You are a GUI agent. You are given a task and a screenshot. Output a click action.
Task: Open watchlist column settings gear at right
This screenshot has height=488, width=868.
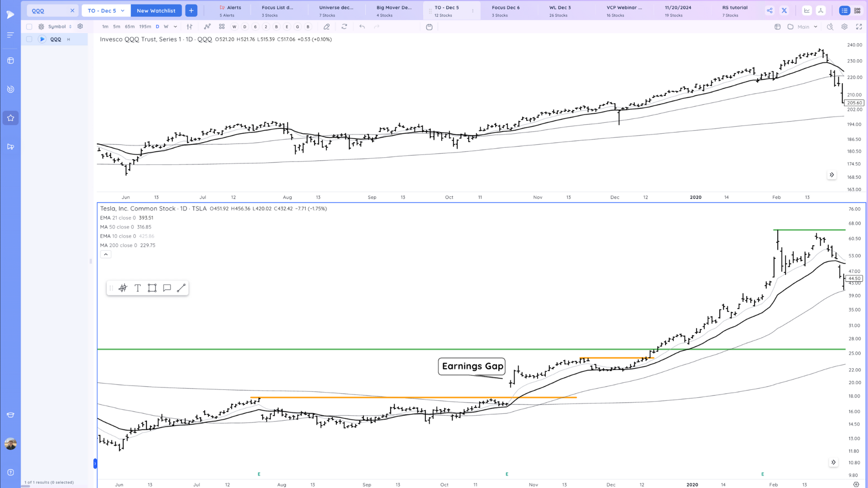coord(80,27)
